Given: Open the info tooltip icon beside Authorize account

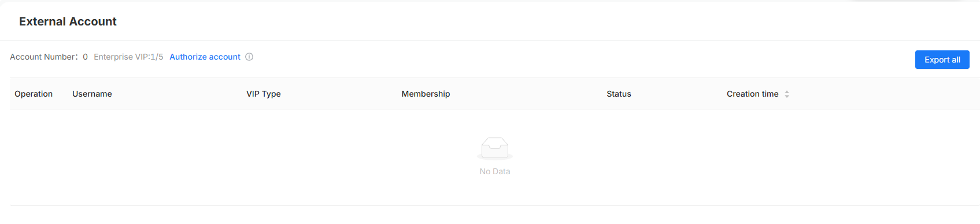Looking at the screenshot, I should coord(249,57).
